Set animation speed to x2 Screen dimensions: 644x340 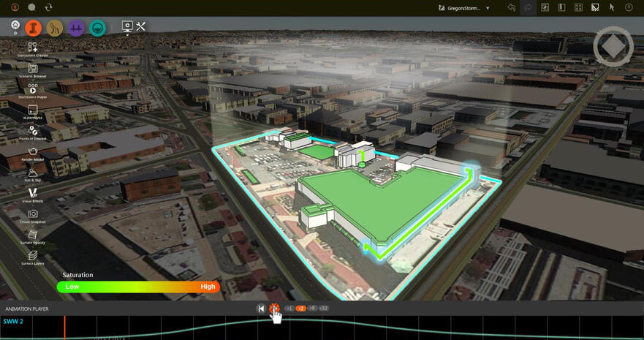click(x=300, y=309)
